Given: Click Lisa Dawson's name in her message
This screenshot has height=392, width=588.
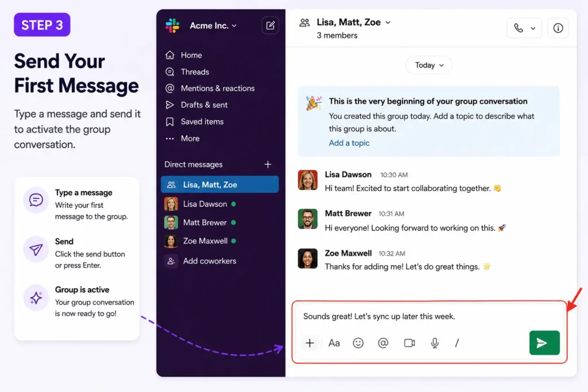Looking at the screenshot, I should (348, 174).
